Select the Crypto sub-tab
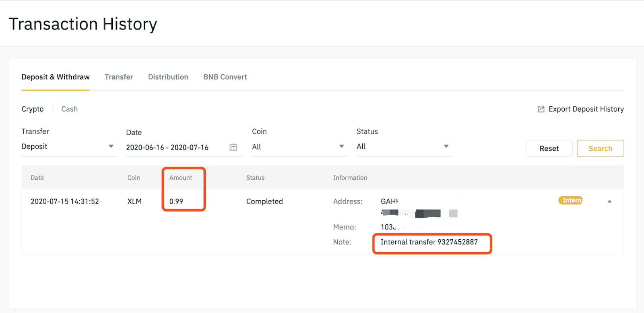 tap(33, 109)
